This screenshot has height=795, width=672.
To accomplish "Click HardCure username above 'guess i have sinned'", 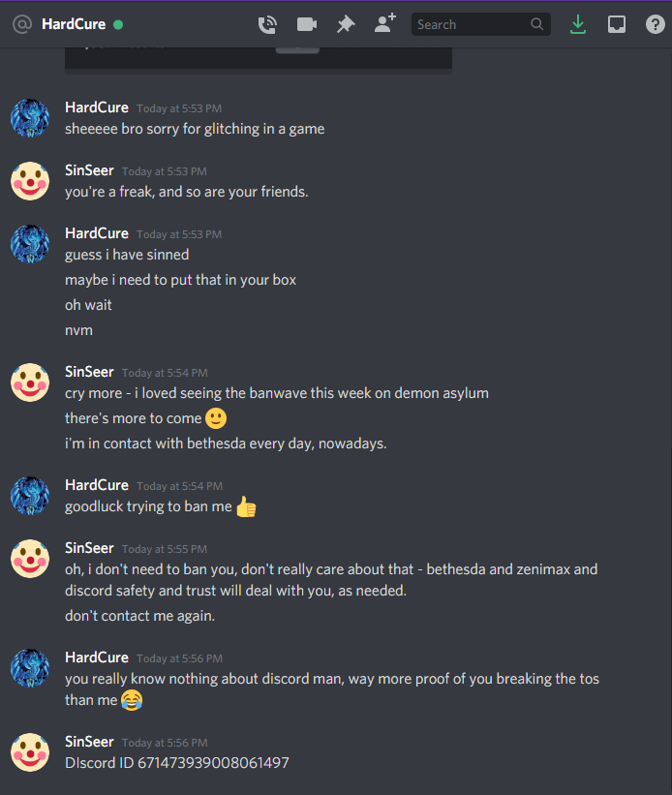I will [97, 233].
